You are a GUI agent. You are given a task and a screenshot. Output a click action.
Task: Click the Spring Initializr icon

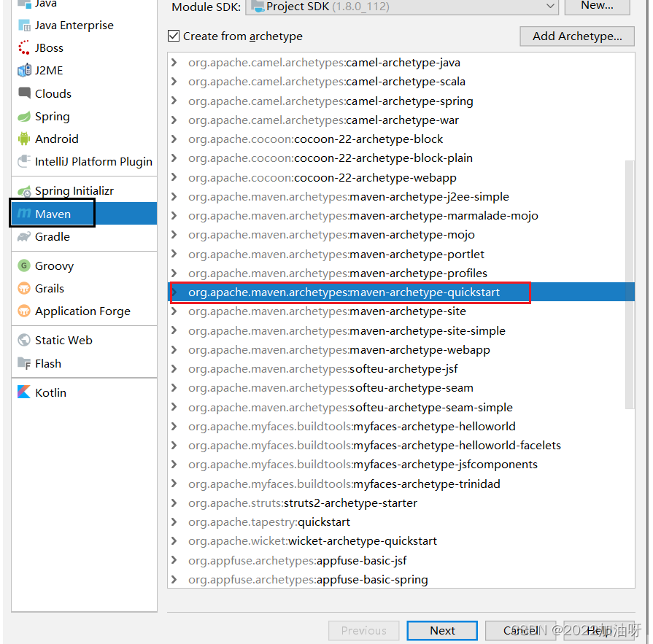pos(24,191)
